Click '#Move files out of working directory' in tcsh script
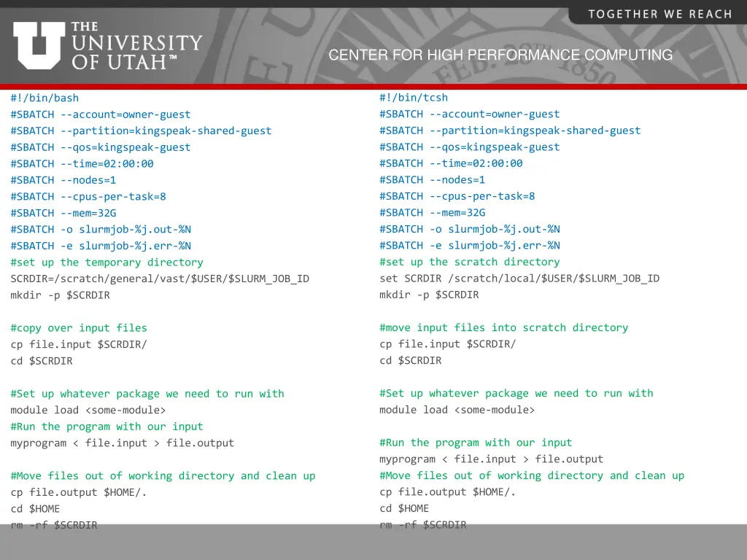Viewport: 747px width, 560px height. tap(532, 475)
